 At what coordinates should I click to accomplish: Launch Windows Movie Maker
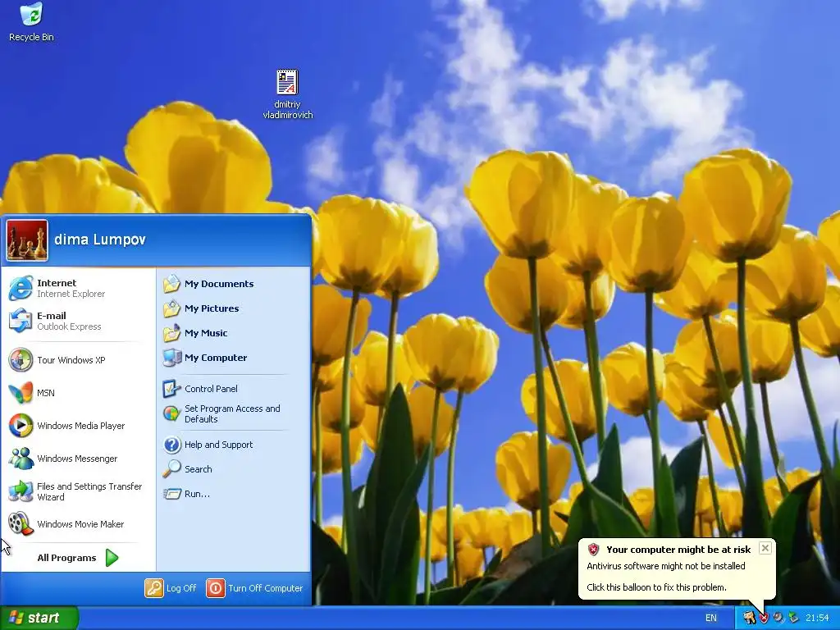(78, 524)
